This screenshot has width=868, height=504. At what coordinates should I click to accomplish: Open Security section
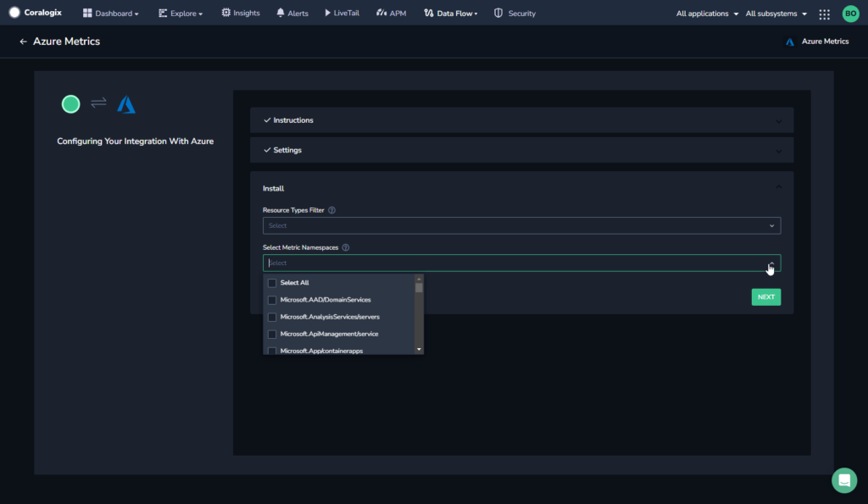click(515, 14)
